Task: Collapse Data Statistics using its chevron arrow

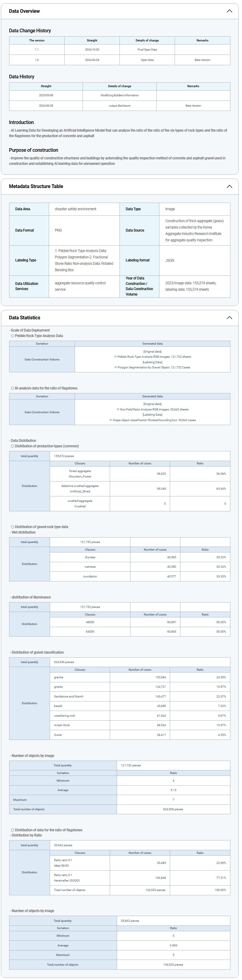Action: (229, 318)
